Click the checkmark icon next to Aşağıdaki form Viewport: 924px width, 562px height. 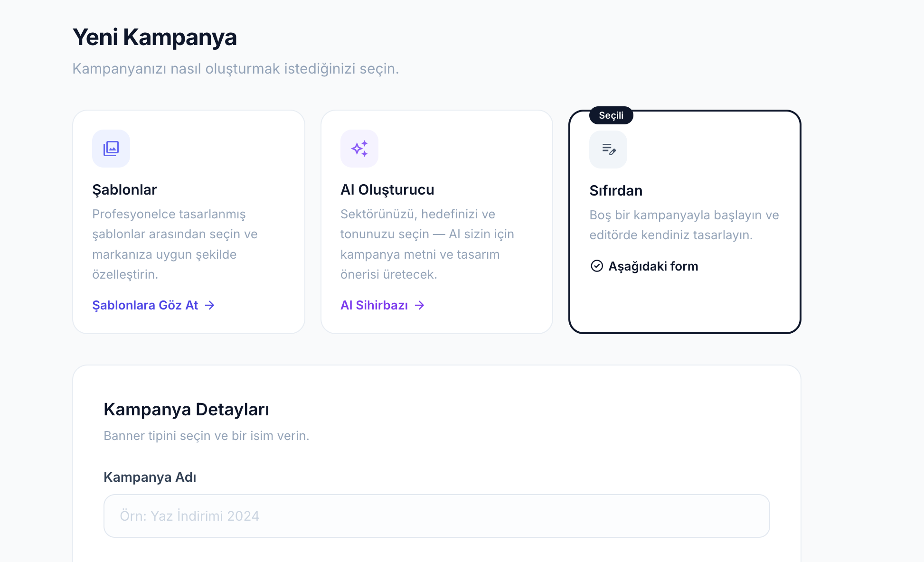coord(596,266)
